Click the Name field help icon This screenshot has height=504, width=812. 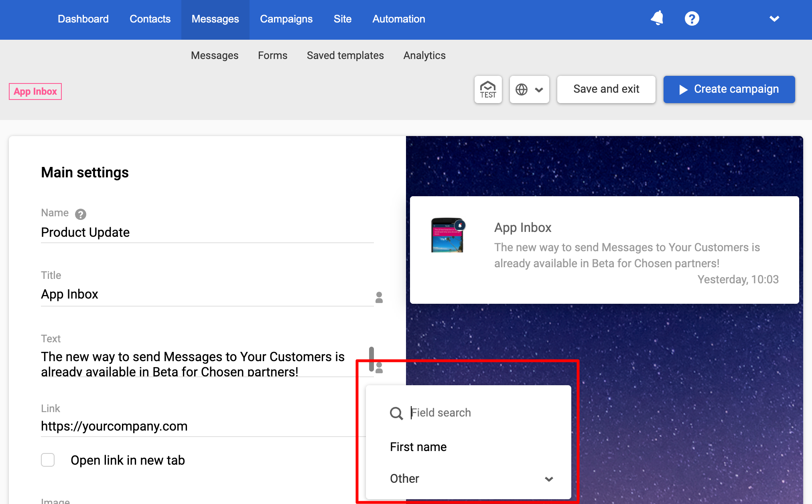pyautogui.click(x=81, y=214)
